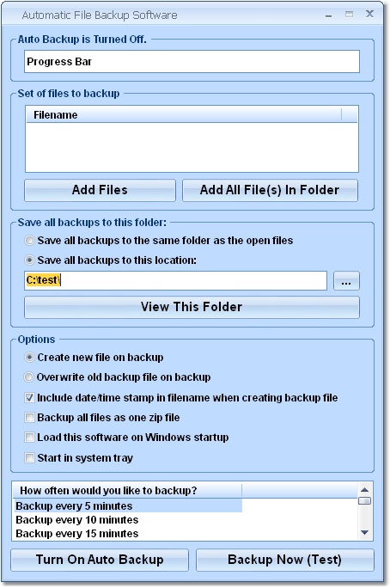This screenshot has height=588, width=390.
Task: Click Add All File(s) In Folder
Action: tap(270, 190)
